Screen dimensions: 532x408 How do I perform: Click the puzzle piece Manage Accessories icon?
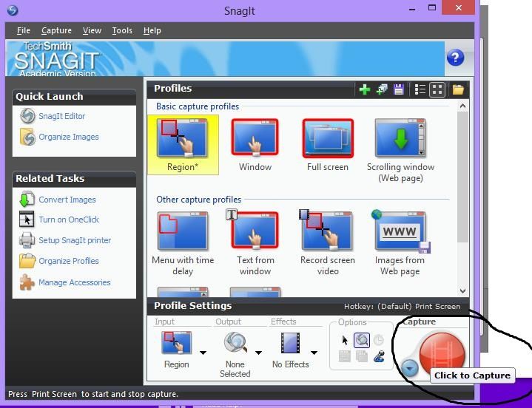tap(27, 282)
